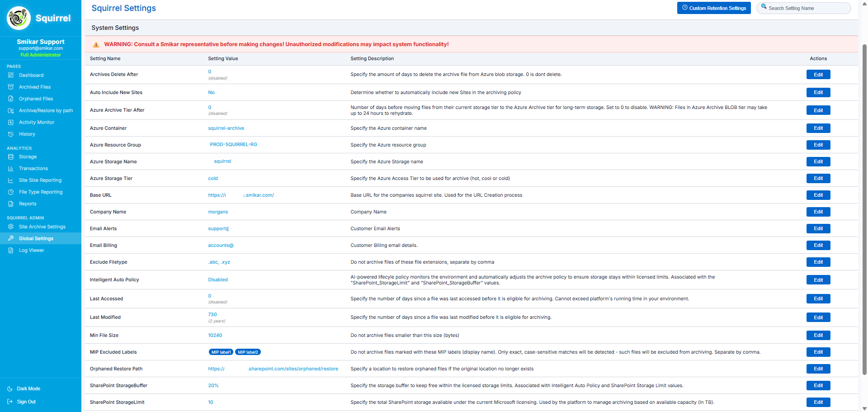This screenshot has width=868, height=412.
Task: Select the MIP label1 tag
Action: pyautogui.click(x=221, y=352)
